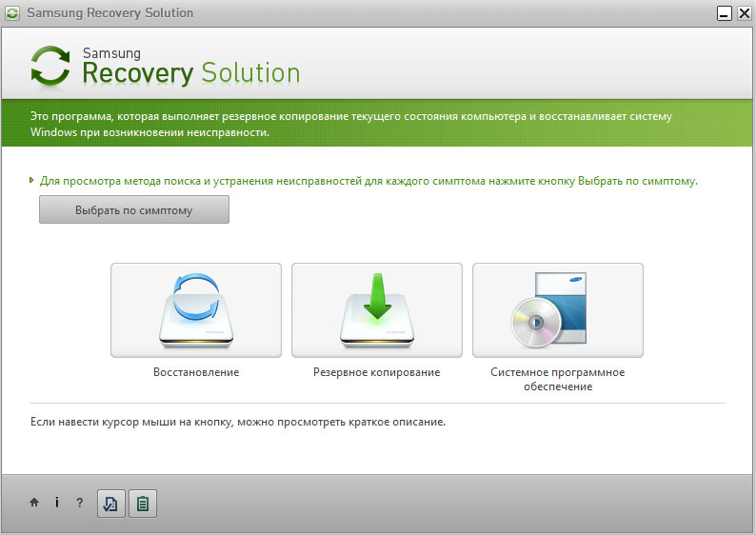Click the Выбрать по симптому button
Screen dimensions: 756x535
134,209
